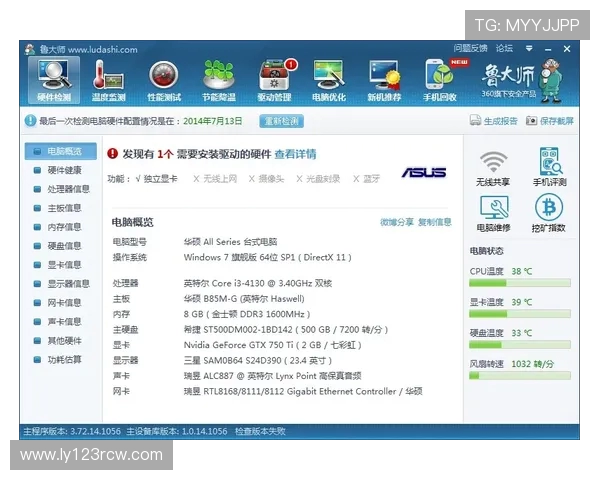Click the ASUS brand logo

coord(424,173)
